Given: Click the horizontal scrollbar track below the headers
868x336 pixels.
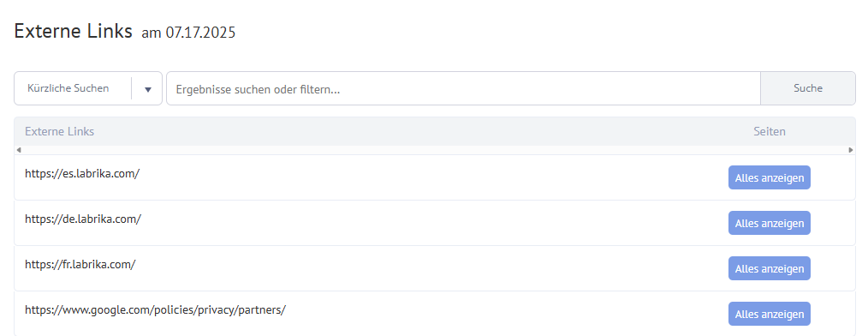Looking at the screenshot, I should tap(435, 150).
